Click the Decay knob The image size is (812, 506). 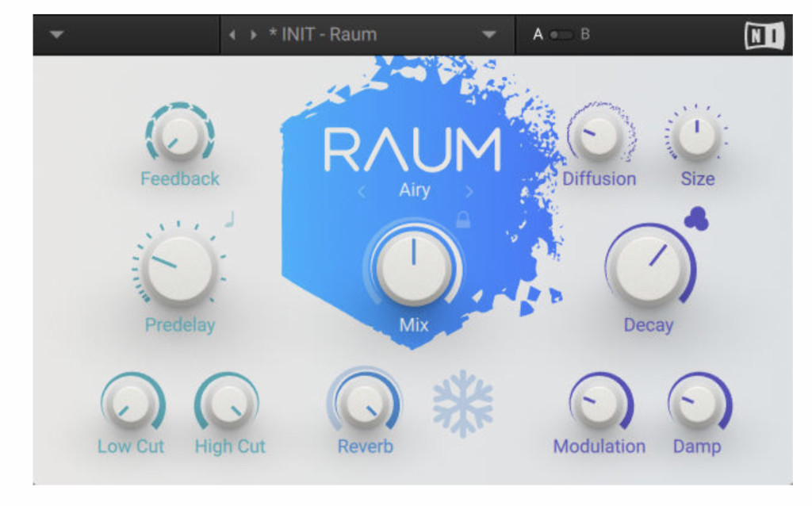tap(649, 270)
